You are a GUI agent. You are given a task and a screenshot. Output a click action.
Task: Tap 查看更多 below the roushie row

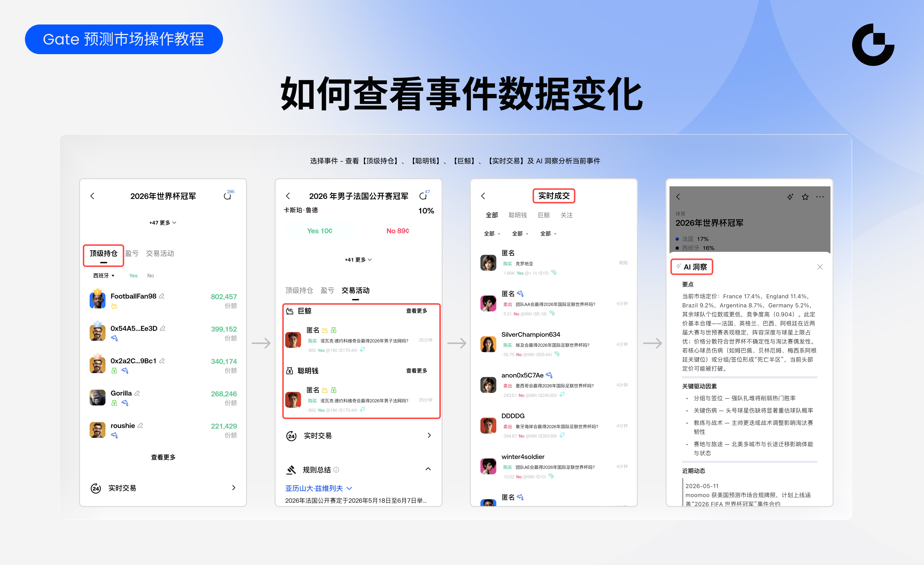pyautogui.click(x=163, y=457)
